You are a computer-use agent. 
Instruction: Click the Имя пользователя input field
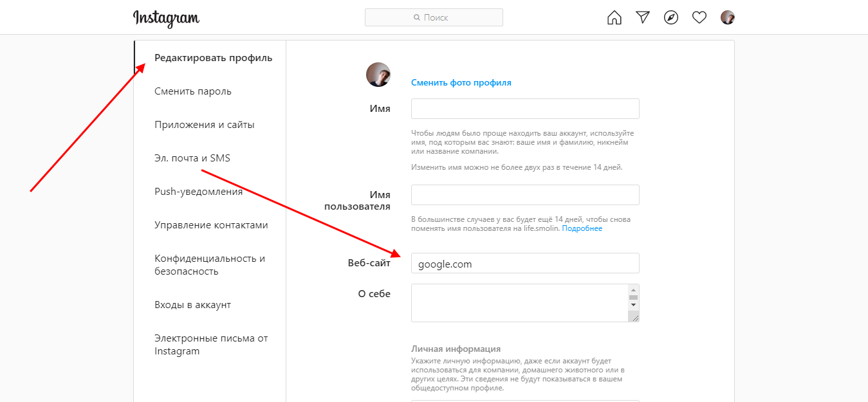tap(525, 195)
